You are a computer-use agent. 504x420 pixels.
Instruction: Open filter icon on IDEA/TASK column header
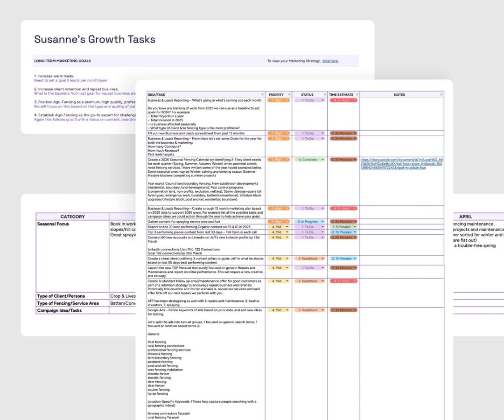coord(262,94)
